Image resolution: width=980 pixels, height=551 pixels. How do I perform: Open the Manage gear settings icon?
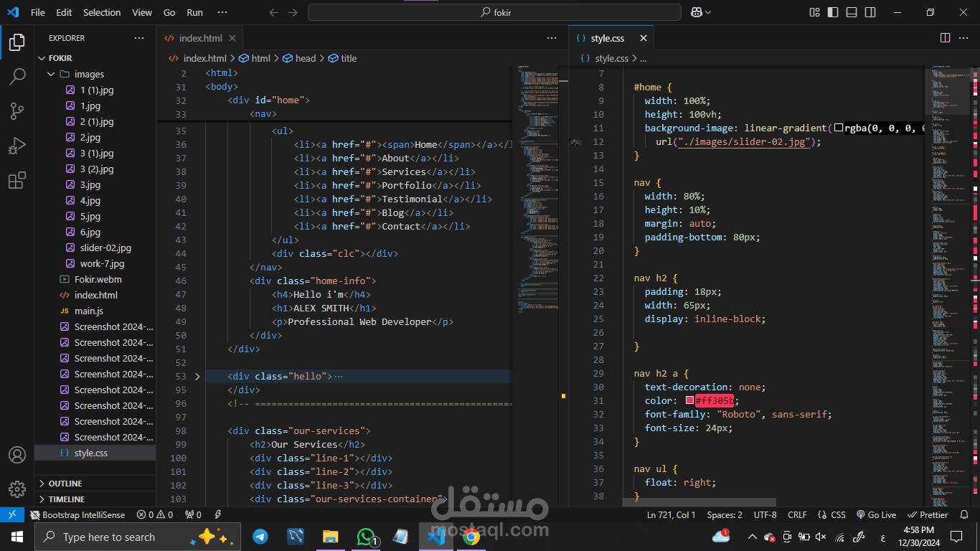coord(17,489)
